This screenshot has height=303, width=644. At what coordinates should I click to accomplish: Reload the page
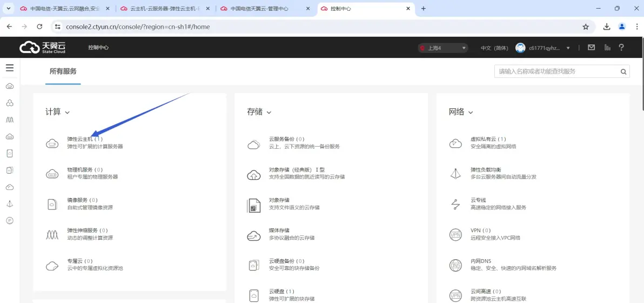39,27
